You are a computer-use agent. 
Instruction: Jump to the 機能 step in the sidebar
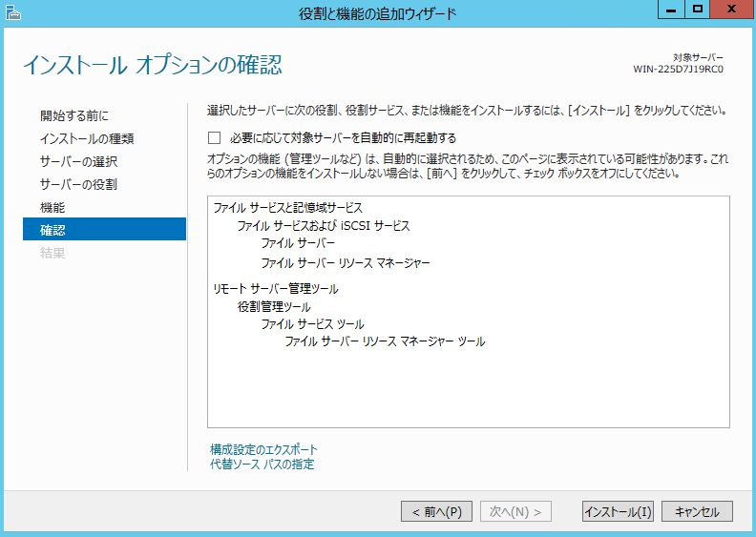click(x=52, y=207)
